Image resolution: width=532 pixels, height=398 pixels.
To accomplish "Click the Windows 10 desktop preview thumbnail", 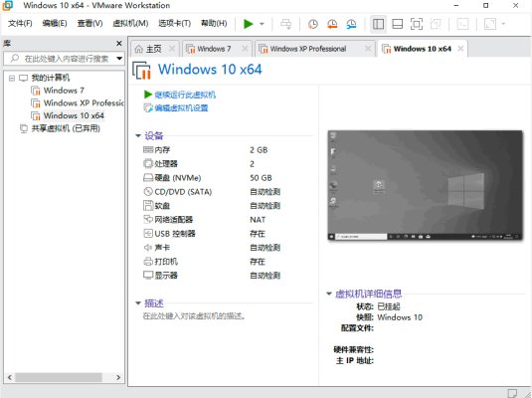I will (x=426, y=185).
